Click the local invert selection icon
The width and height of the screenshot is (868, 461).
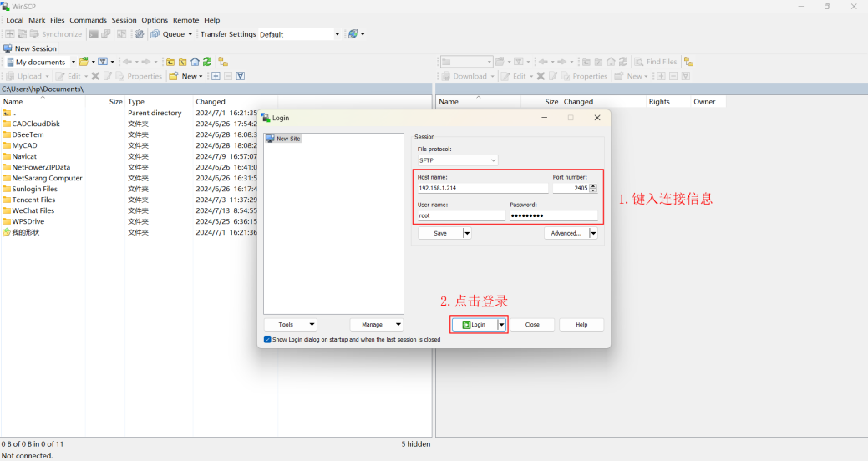point(241,76)
